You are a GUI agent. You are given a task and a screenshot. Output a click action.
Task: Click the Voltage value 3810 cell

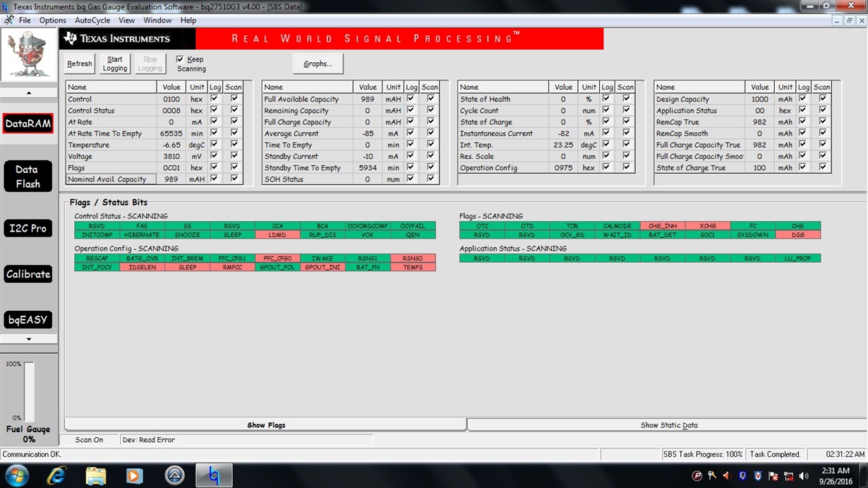click(172, 156)
